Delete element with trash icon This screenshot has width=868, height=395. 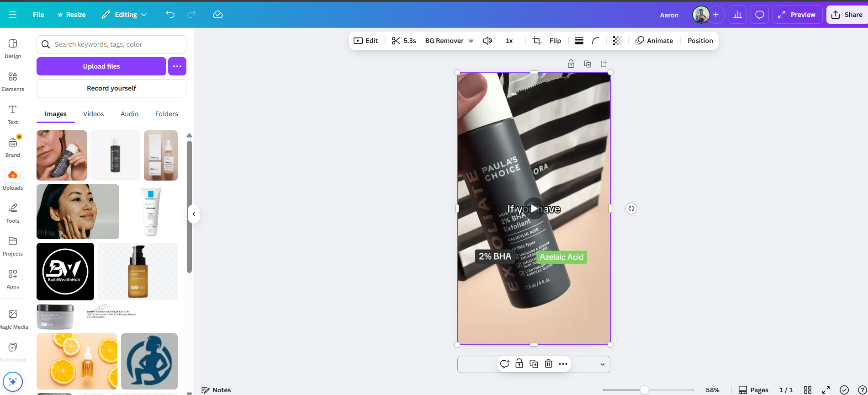pos(548,364)
